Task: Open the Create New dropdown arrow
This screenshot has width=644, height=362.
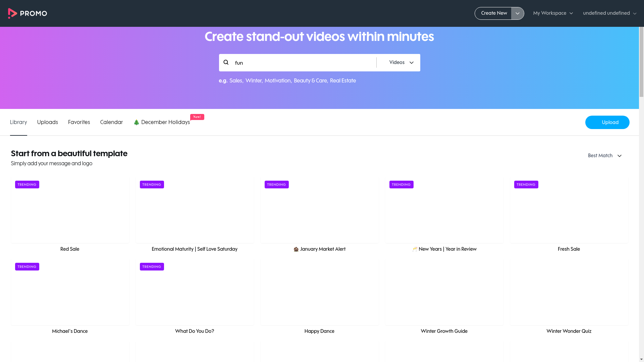Action: point(518,13)
